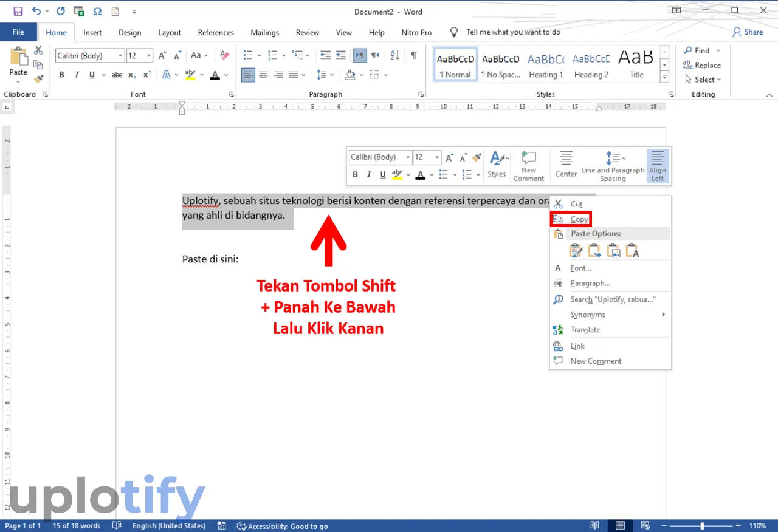Increase font size with ribbon Grow Font icon
The image size is (778, 532).
pyautogui.click(x=162, y=55)
